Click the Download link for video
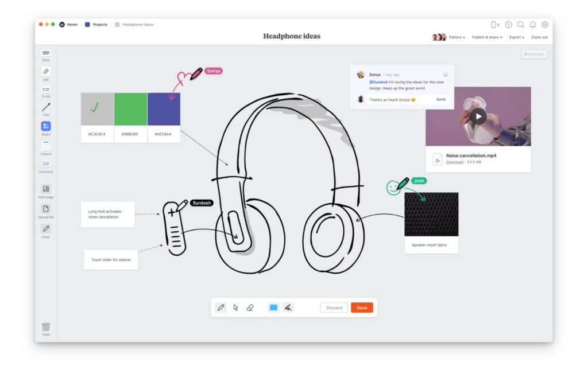The width and height of the screenshot is (588, 366). [455, 162]
